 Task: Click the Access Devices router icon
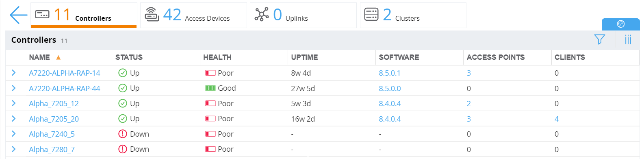click(x=152, y=15)
